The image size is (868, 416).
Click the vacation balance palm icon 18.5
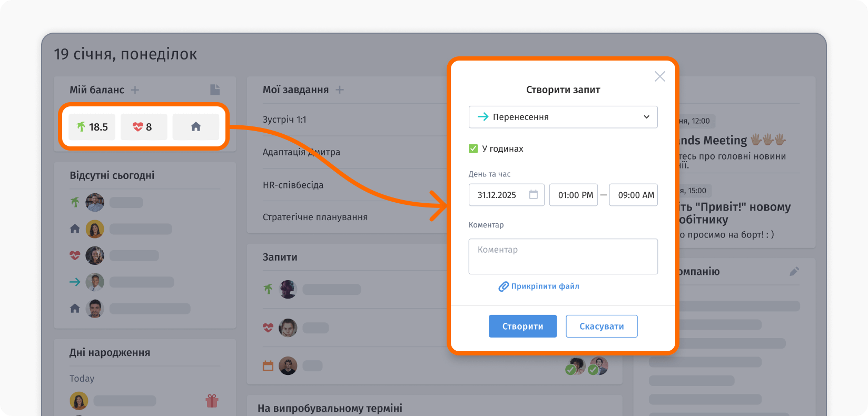point(92,127)
